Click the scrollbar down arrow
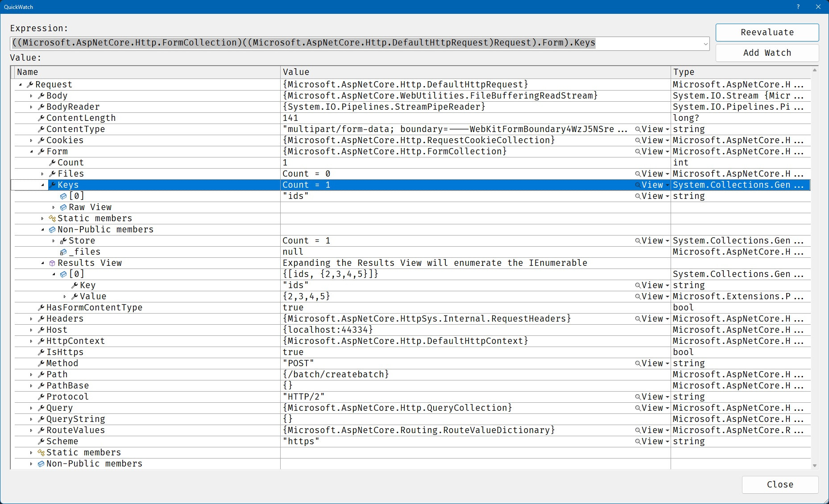 point(815,465)
